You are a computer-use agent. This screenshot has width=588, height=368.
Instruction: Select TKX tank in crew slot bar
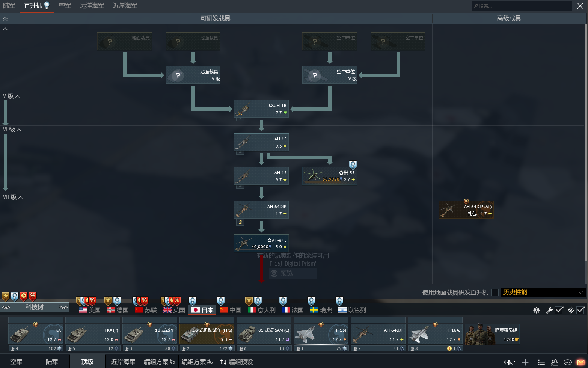coord(36,334)
